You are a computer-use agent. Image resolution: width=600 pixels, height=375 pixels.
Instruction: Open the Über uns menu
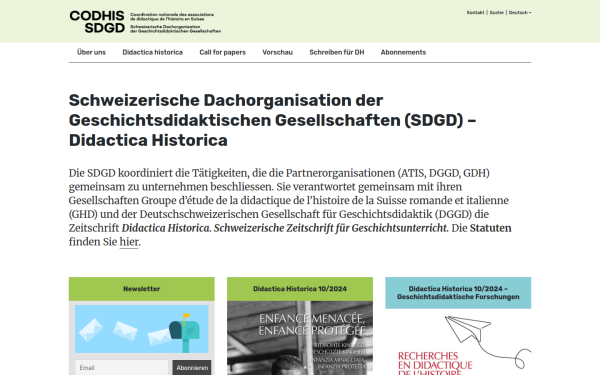[91, 52]
